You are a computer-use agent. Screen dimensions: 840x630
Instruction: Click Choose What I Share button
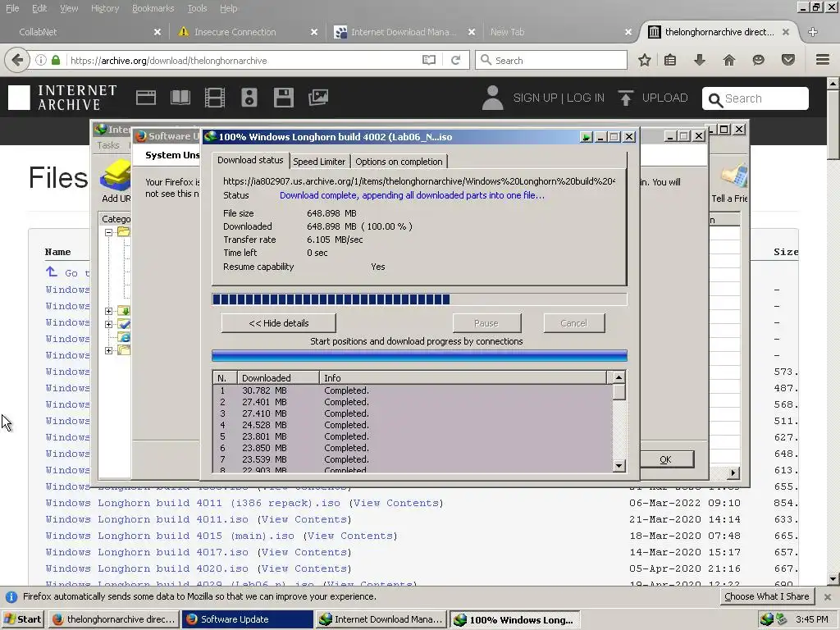[767, 596]
